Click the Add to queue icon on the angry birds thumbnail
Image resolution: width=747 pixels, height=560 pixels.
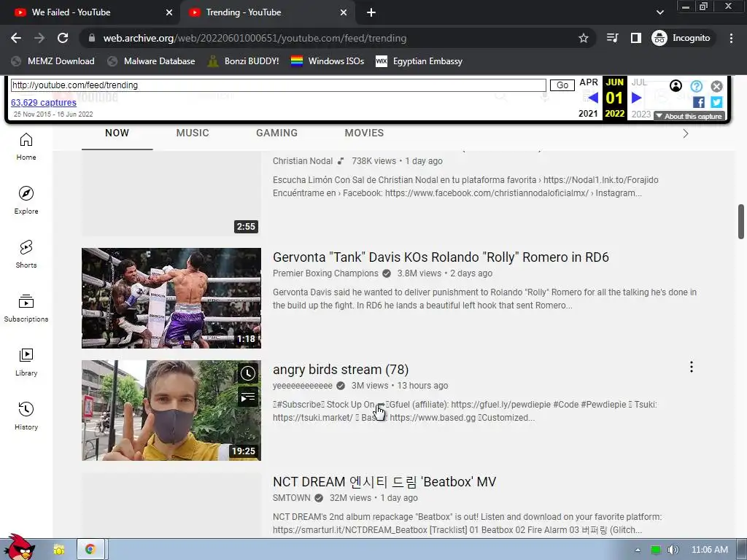point(248,397)
